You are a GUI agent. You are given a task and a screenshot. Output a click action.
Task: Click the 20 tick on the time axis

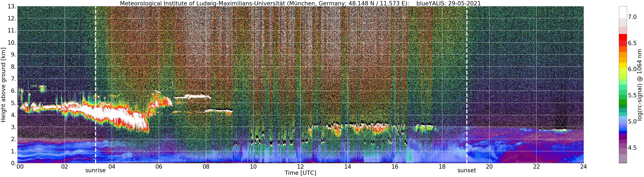[x=489, y=166]
